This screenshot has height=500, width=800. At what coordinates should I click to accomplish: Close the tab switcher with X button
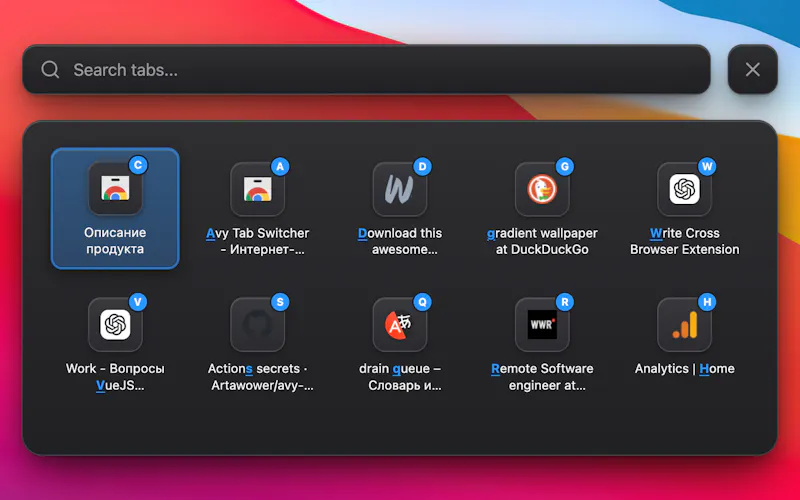click(753, 69)
